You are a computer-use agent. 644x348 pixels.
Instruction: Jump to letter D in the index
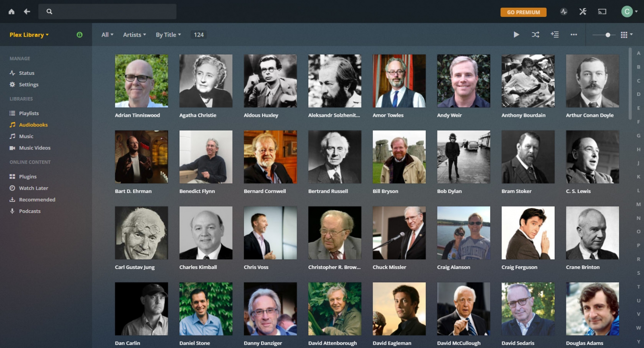[638, 94]
